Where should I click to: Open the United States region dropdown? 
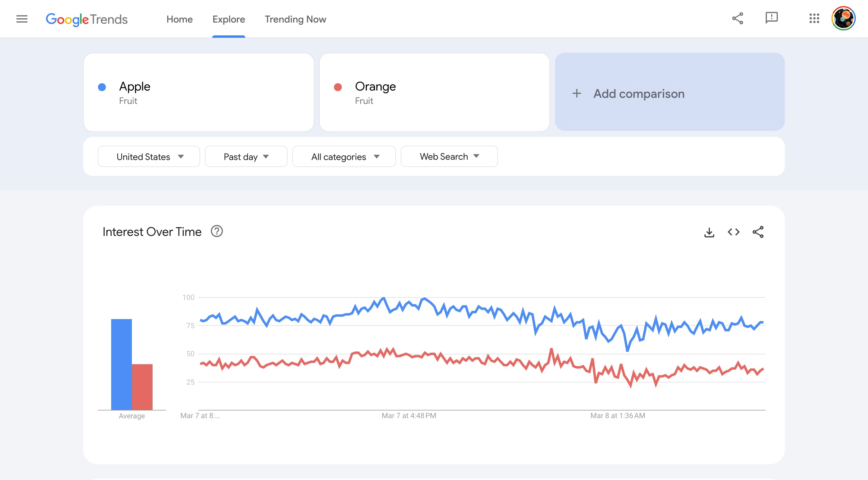149,156
